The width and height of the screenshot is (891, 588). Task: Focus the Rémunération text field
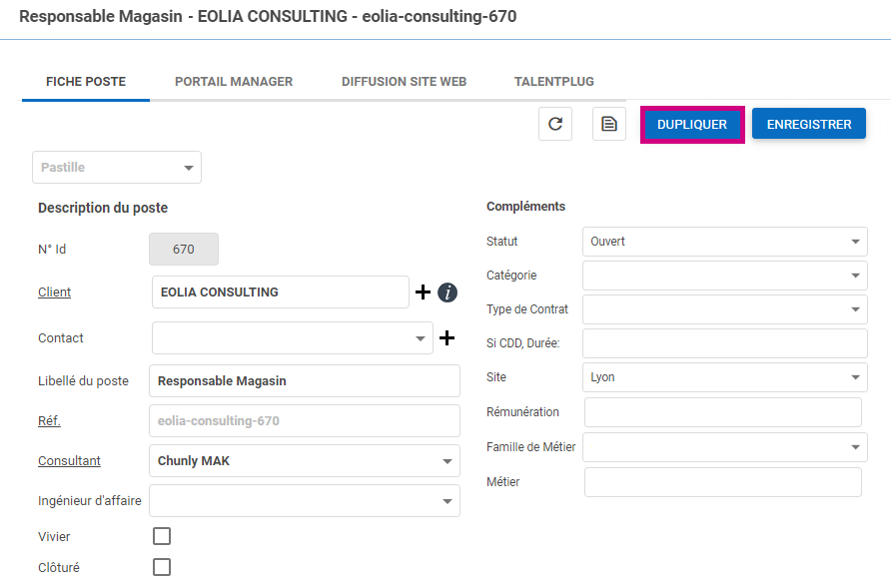point(722,412)
